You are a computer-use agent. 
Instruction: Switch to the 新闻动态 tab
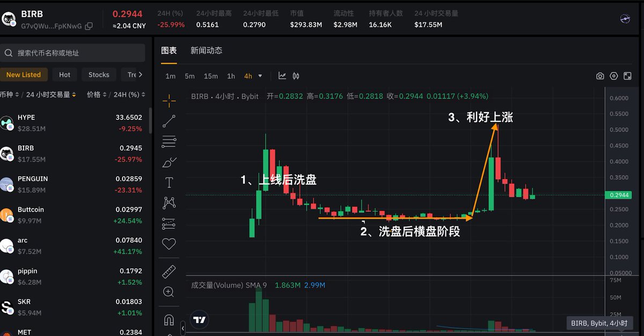(x=207, y=50)
